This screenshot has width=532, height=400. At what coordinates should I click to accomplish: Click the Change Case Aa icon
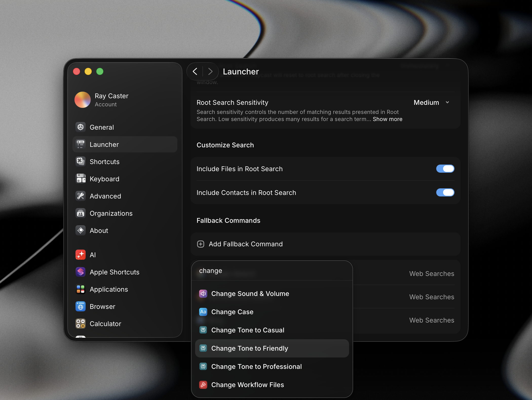tap(203, 312)
